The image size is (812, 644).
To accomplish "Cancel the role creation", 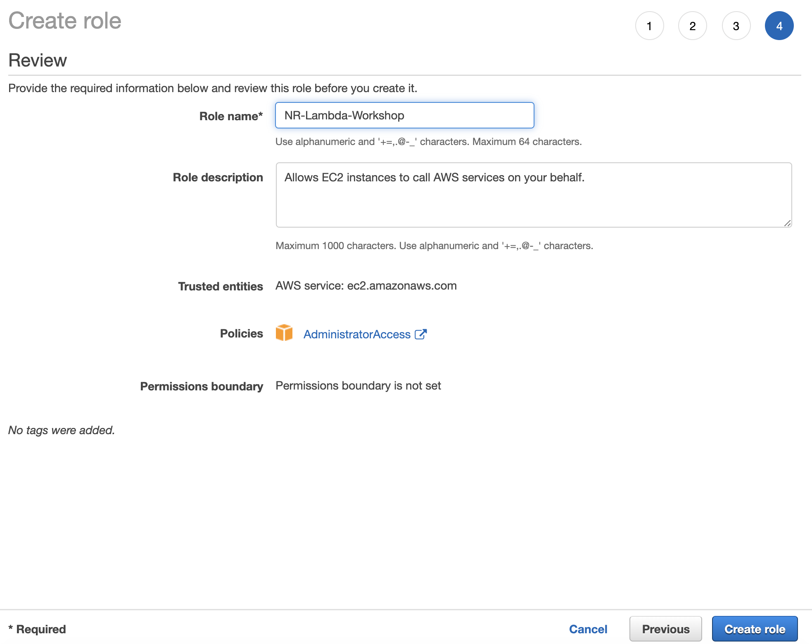I will (x=588, y=629).
